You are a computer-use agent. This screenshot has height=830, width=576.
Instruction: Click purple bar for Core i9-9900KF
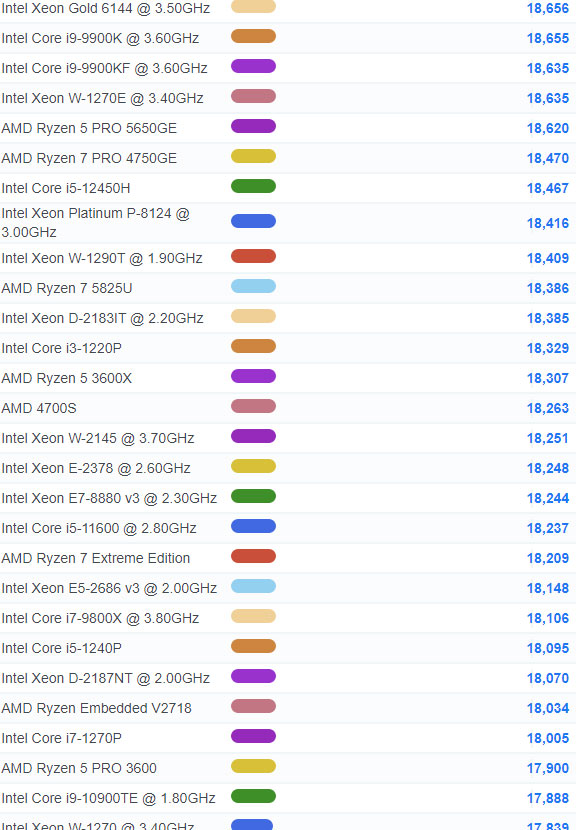[x=254, y=66]
